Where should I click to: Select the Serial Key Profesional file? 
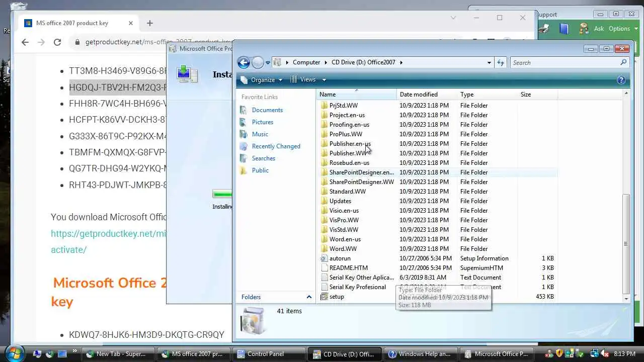[357, 287]
